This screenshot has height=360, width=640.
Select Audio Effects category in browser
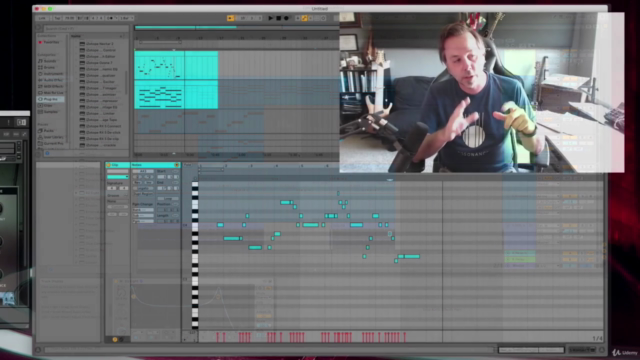[51, 80]
